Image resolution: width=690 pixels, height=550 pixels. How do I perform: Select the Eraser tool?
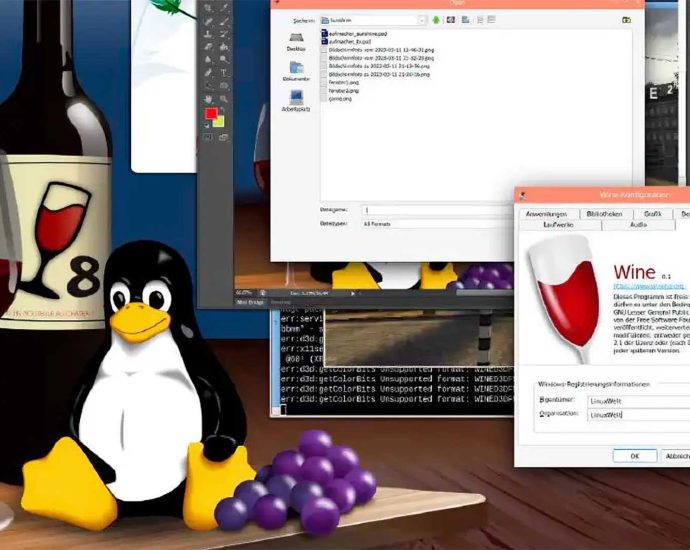[x=208, y=47]
